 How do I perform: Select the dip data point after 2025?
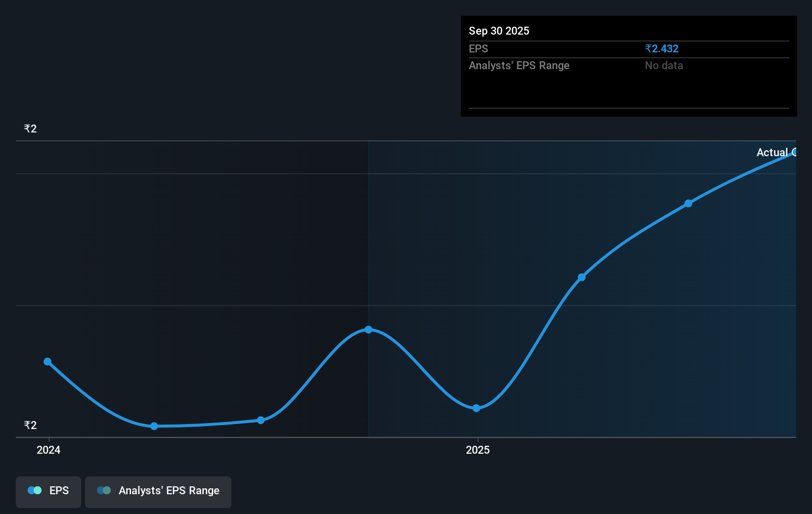coord(476,408)
